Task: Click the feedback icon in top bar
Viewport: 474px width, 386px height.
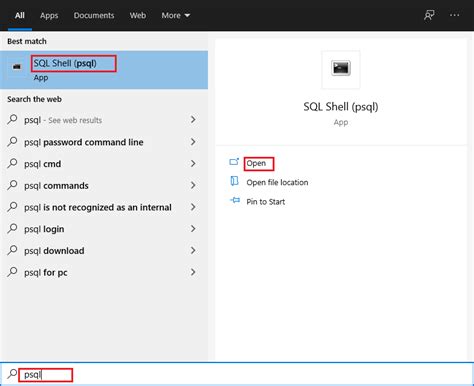Action: [x=429, y=15]
